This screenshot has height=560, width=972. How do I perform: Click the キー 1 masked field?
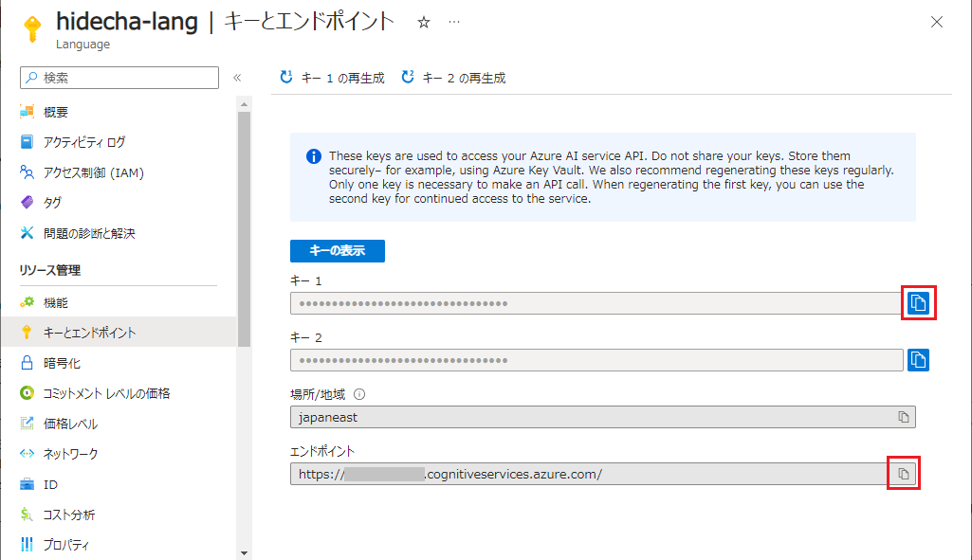596,303
